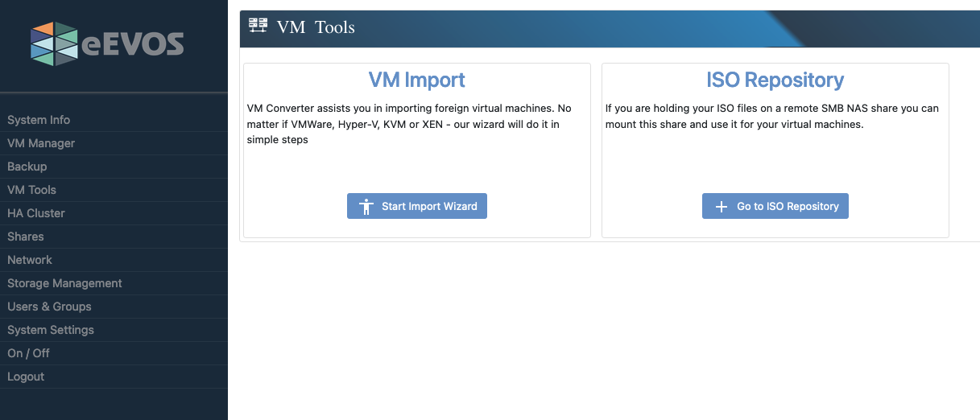This screenshot has width=980, height=420.
Task: Click the eEVOS logo icon
Action: click(54, 43)
